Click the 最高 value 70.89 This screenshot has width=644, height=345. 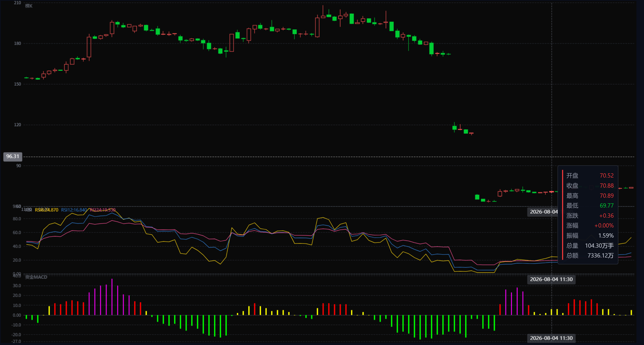click(606, 196)
